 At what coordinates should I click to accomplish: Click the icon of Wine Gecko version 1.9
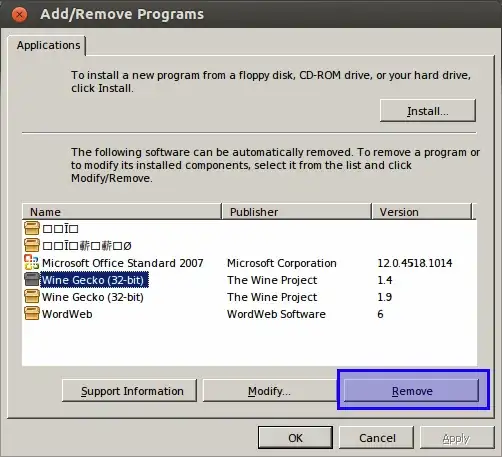pyautogui.click(x=32, y=296)
